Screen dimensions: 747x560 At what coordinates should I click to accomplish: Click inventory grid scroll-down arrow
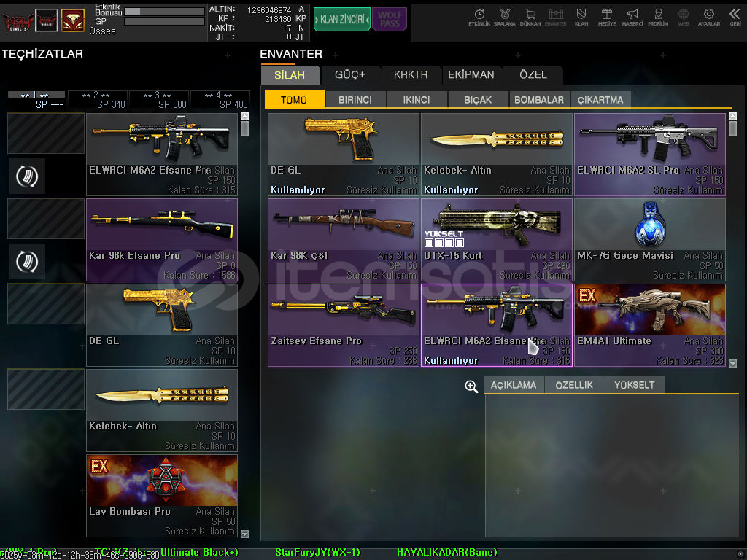point(733,363)
